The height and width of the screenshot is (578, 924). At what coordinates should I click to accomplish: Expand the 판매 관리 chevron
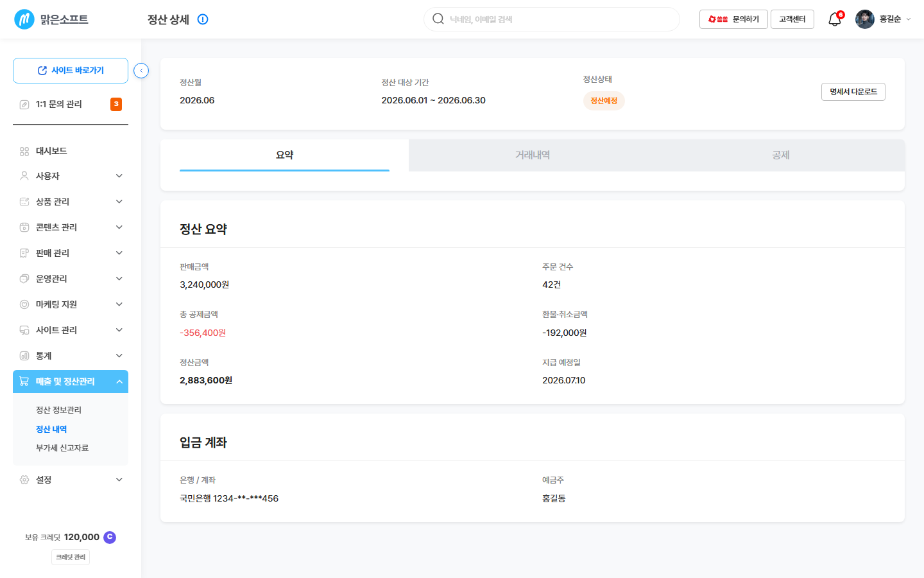119,253
